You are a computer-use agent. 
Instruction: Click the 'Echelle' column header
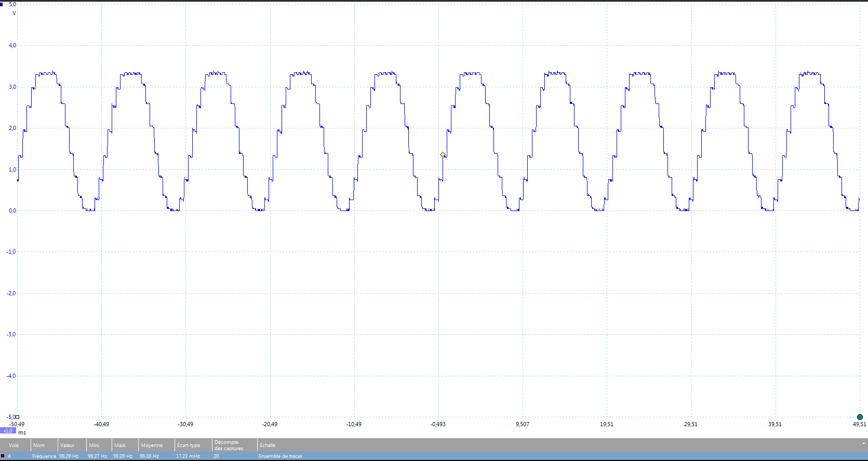(x=268, y=445)
